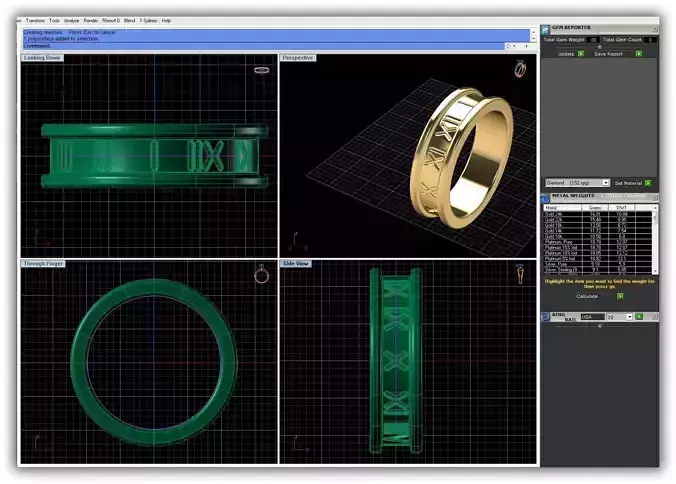The image size is (676, 484).
Task: Click the green Save Report arrow button
Action: point(639,54)
